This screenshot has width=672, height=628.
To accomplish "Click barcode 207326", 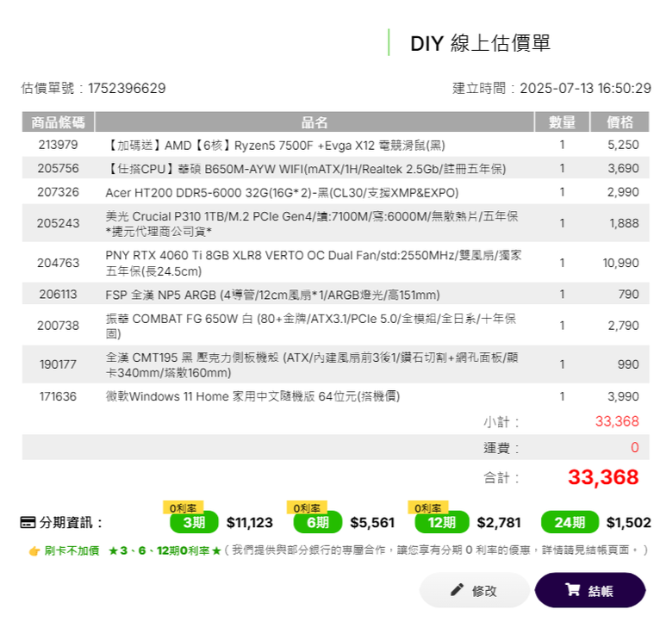I will [x=58, y=192].
